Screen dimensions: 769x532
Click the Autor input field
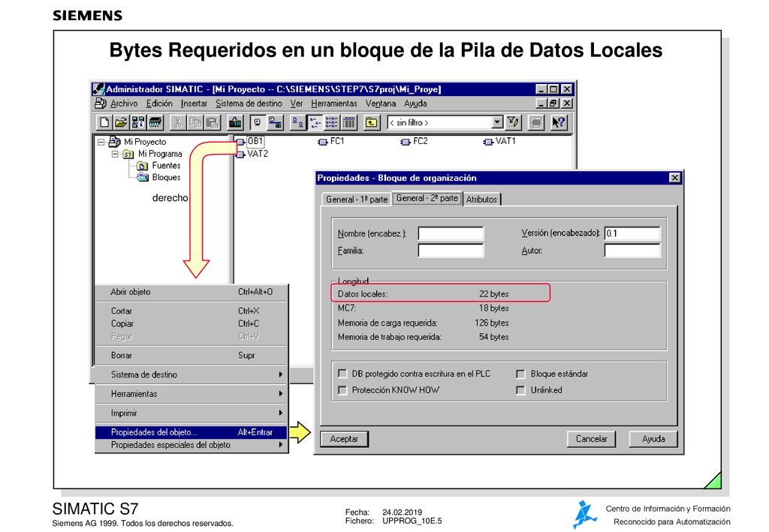pos(632,251)
